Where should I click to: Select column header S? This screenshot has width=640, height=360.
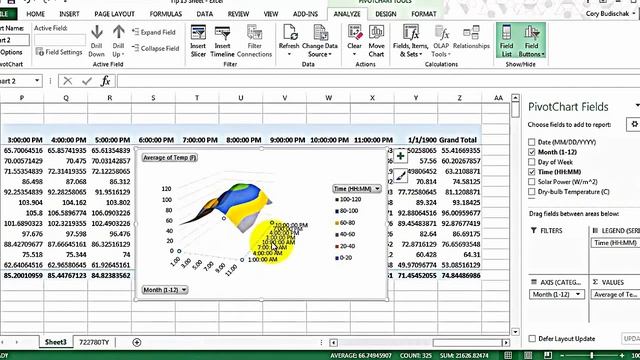(153, 98)
